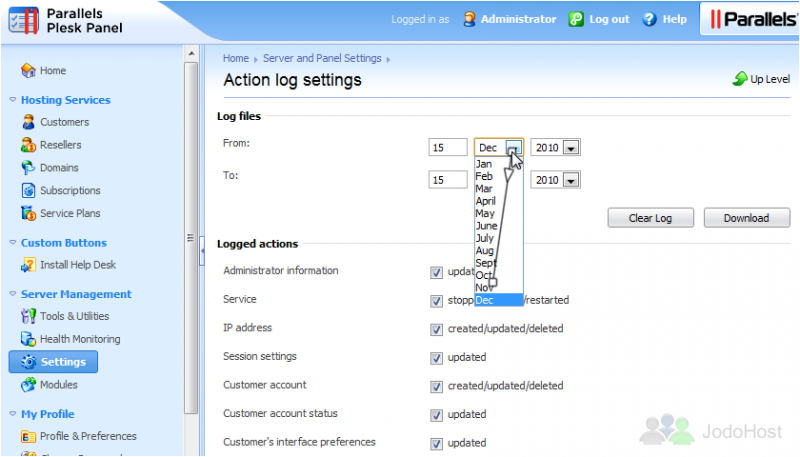Click the Modules icon

pos(28,385)
